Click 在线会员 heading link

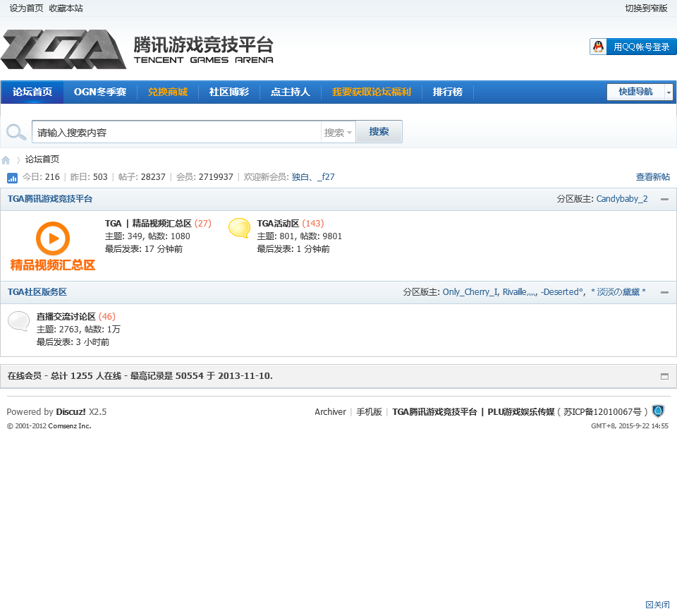[x=25, y=376]
